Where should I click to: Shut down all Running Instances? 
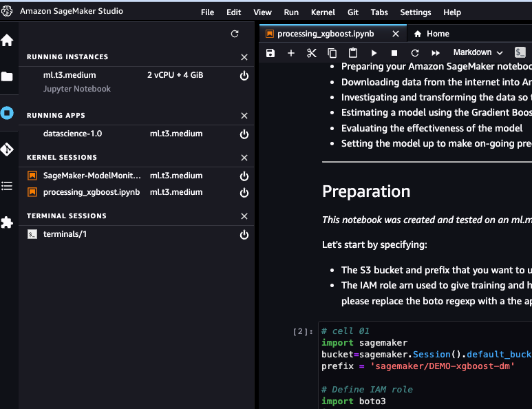244,57
